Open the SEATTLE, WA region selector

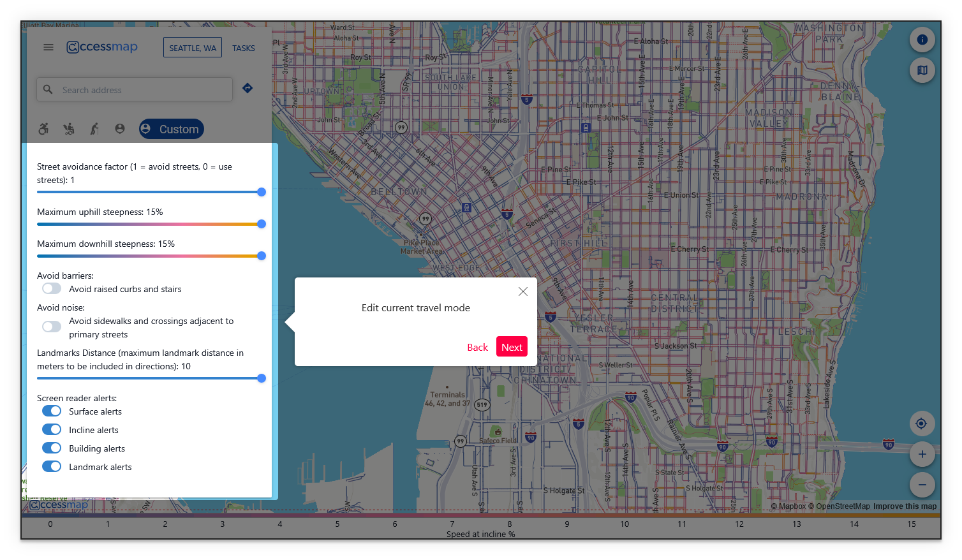tap(193, 48)
